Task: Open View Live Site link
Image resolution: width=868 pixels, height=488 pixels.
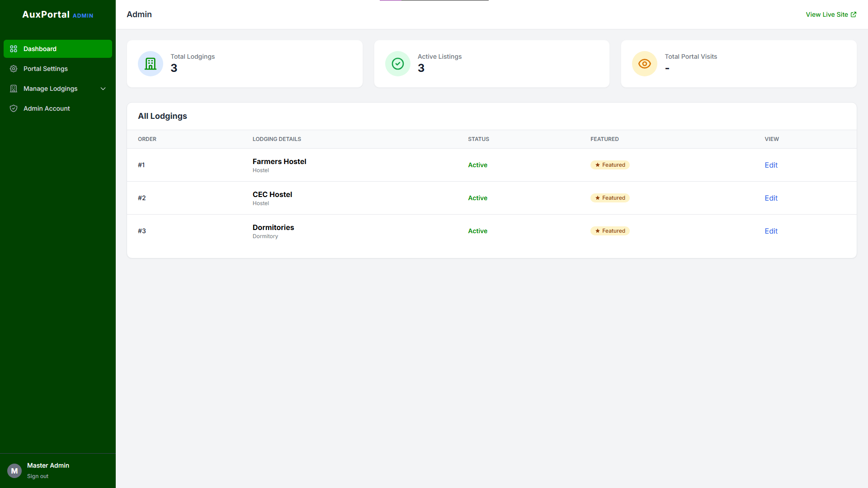Action: [831, 14]
